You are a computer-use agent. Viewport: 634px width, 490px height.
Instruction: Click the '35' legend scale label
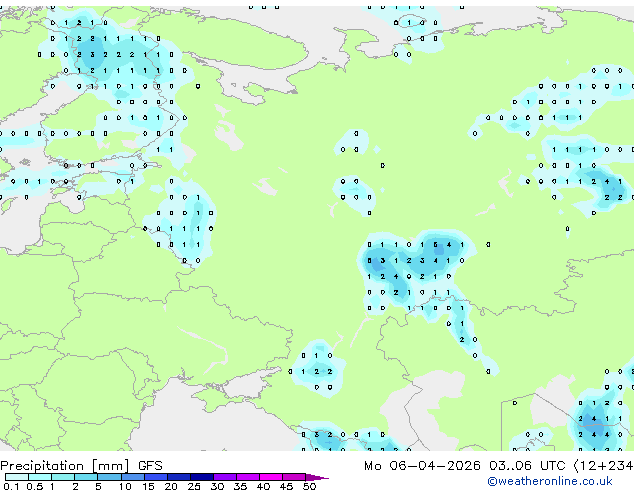coord(240,486)
